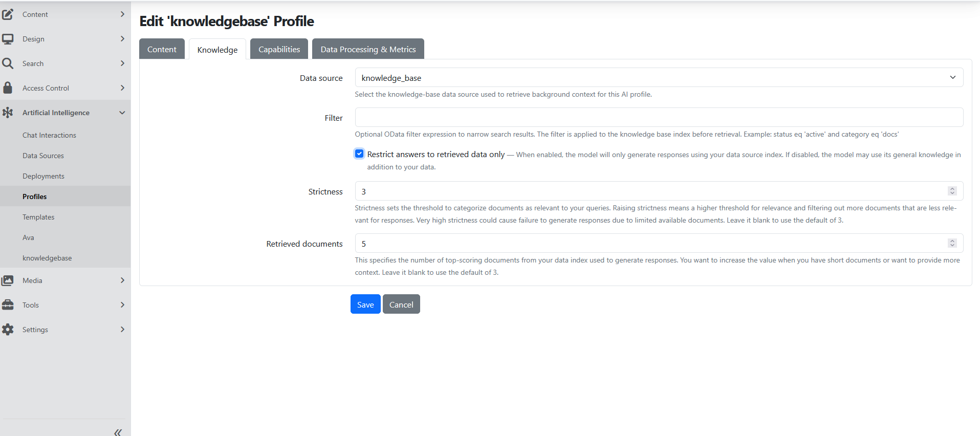Expand the Tools menu chevron
Image resolution: width=980 pixels, height=436 pixels.
coord(122,305)
